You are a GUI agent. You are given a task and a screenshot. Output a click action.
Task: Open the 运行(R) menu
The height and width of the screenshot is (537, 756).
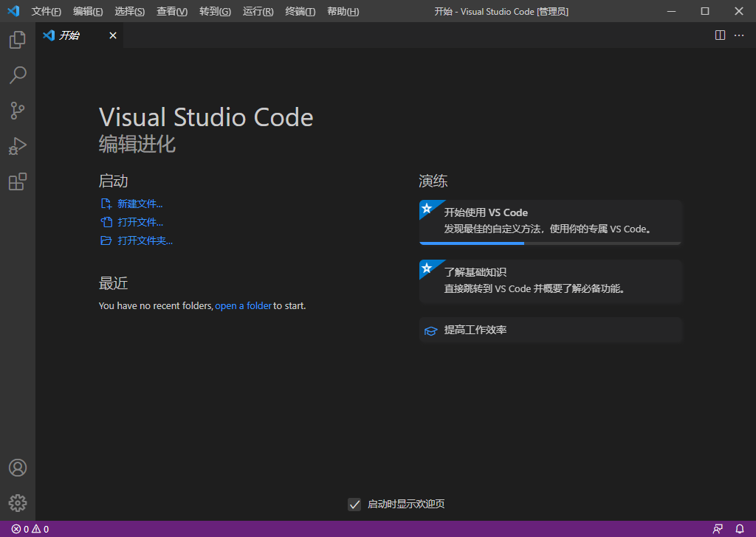click(258, 12)
